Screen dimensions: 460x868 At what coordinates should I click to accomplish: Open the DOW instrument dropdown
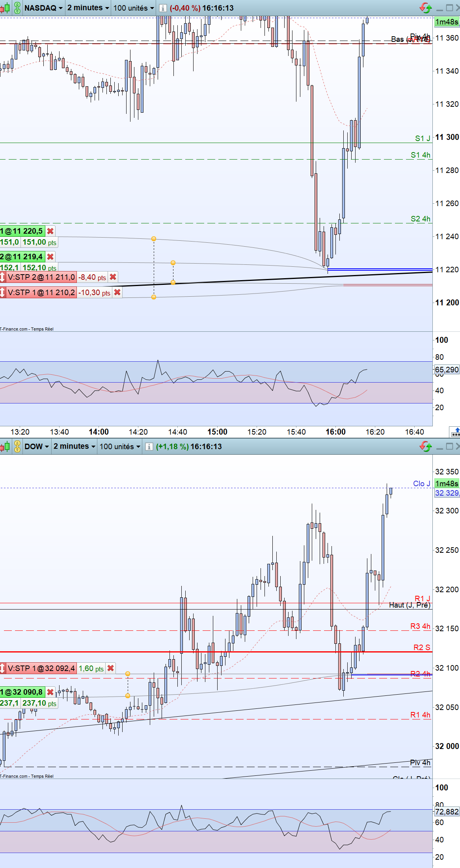[37, 446]
